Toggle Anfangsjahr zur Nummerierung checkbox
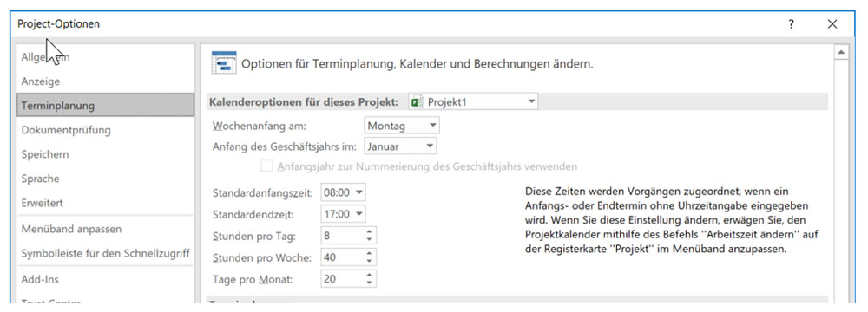The height and width of the screenshot is (312, 868). pyautogui.click(x=266, y=166)
